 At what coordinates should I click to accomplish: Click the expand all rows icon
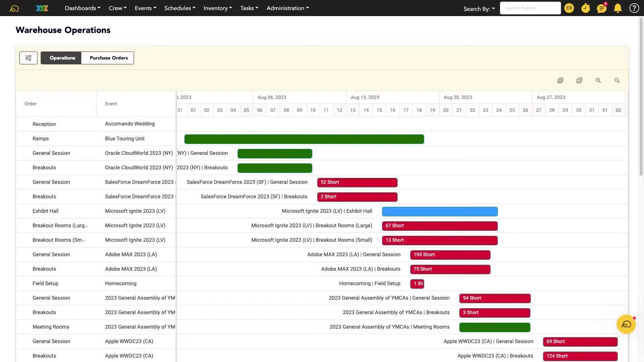pos(560,80)
